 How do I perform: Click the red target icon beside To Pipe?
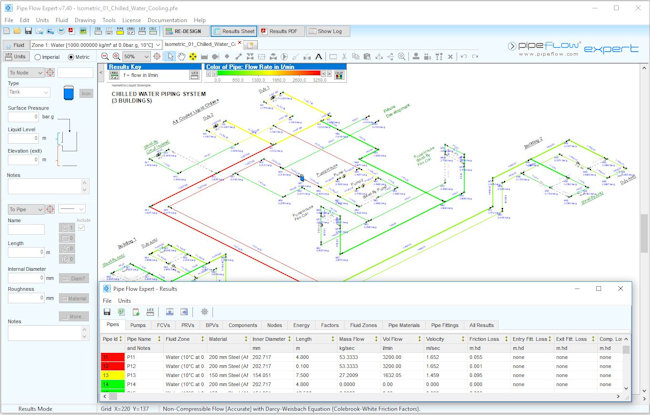[50, 209]
